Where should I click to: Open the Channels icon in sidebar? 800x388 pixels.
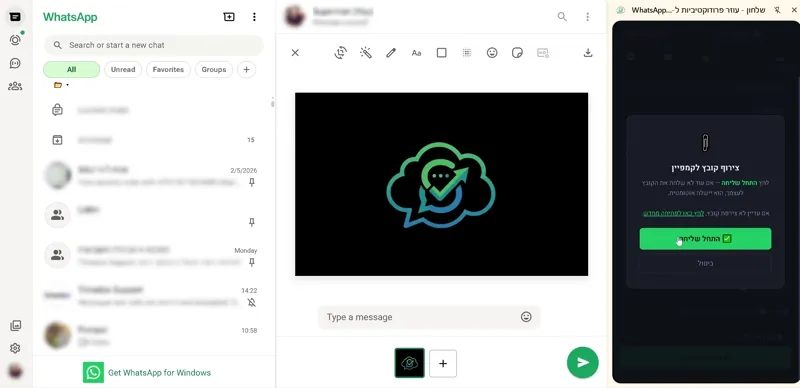(x=15, y=63)
